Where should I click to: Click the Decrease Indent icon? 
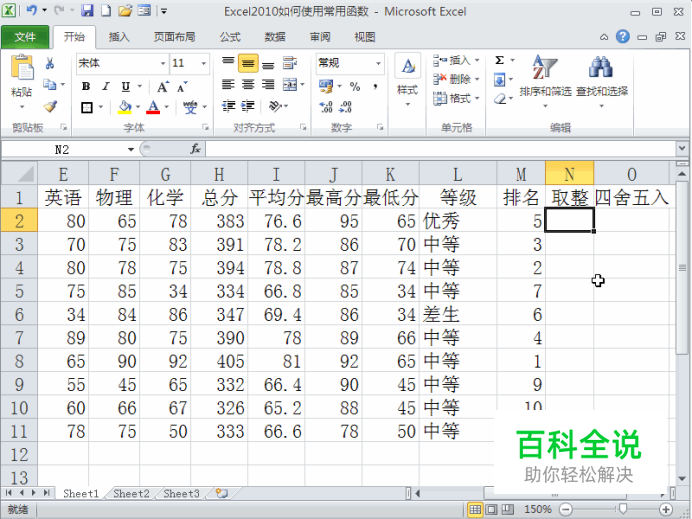click(228, 106)
